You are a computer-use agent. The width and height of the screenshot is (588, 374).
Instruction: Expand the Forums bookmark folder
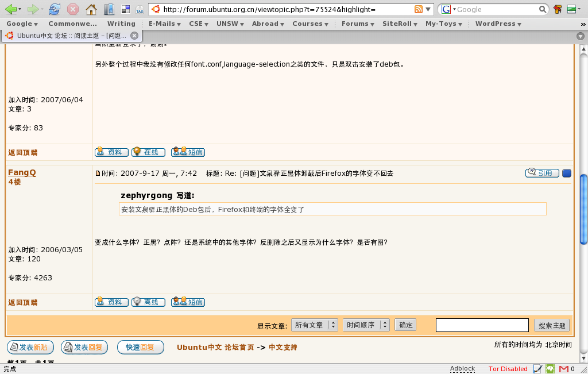(x=358, y=24)
